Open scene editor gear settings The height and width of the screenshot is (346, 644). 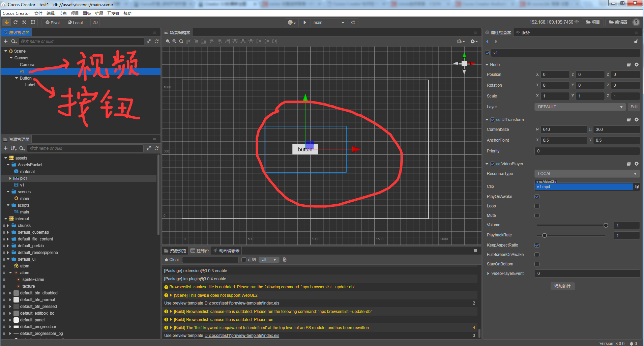[474, 41]
